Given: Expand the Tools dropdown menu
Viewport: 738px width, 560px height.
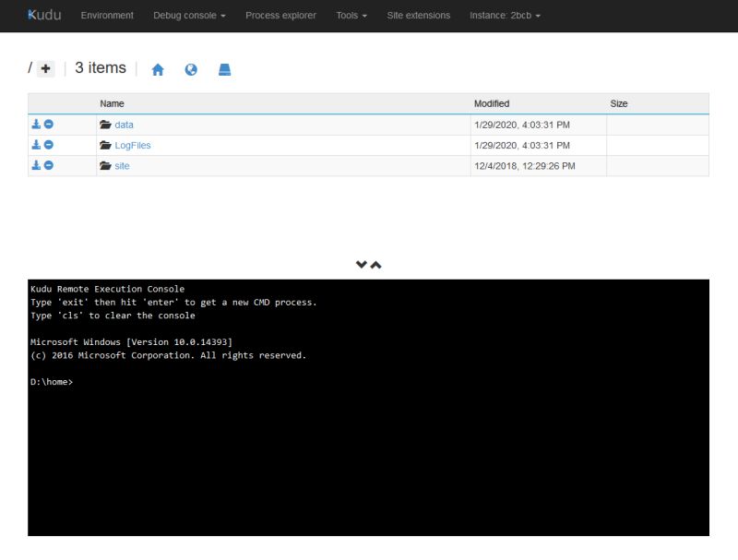Looking at the screenshot, I should 351,16.
